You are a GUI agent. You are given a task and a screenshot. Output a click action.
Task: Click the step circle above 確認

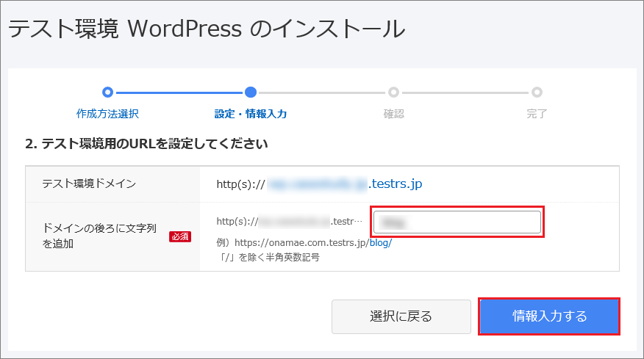(393, 93)
